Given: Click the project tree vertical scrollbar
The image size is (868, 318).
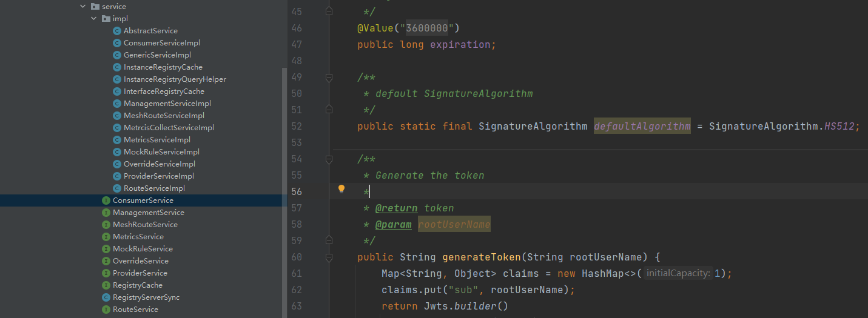Looking at the screenshot, I should [x=284, y=182].
